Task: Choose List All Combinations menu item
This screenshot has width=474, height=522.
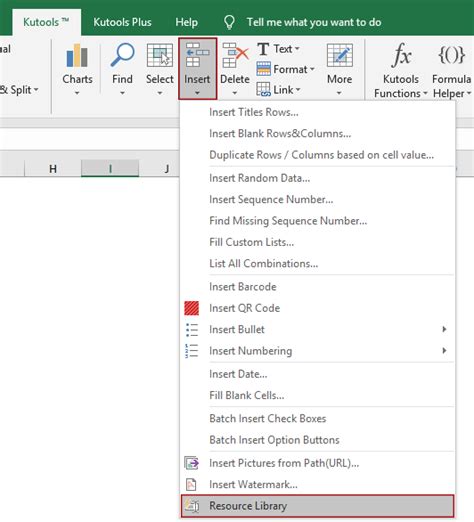Action: click(x=317, y=263)
